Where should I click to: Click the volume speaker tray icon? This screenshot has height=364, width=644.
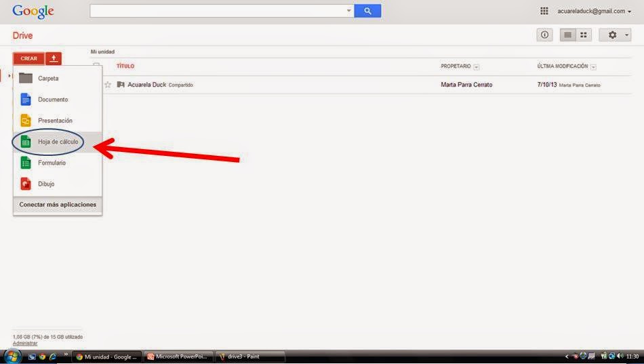620,356
